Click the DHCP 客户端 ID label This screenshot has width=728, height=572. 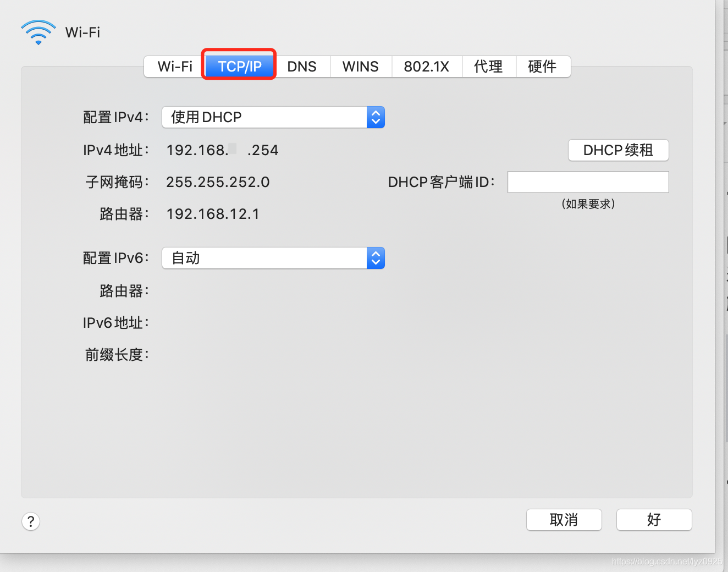(x=442, y=182)
